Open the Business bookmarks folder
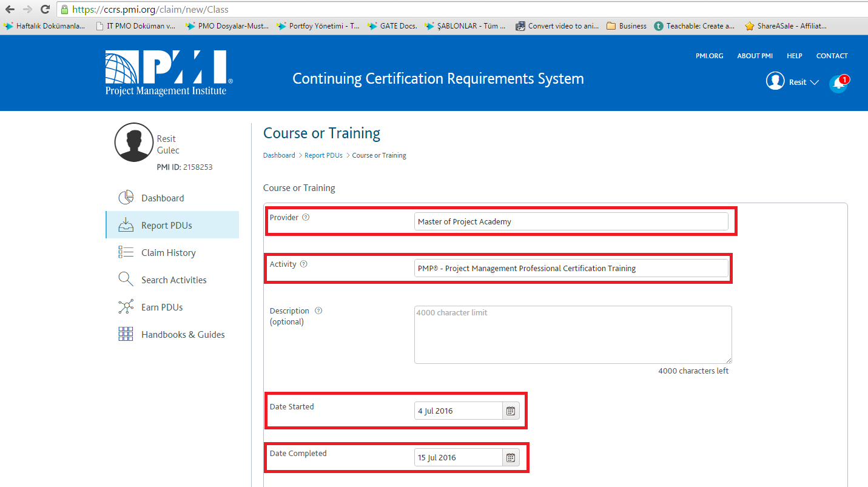Viewport: 868px width, 487px height. coord(627,26)
